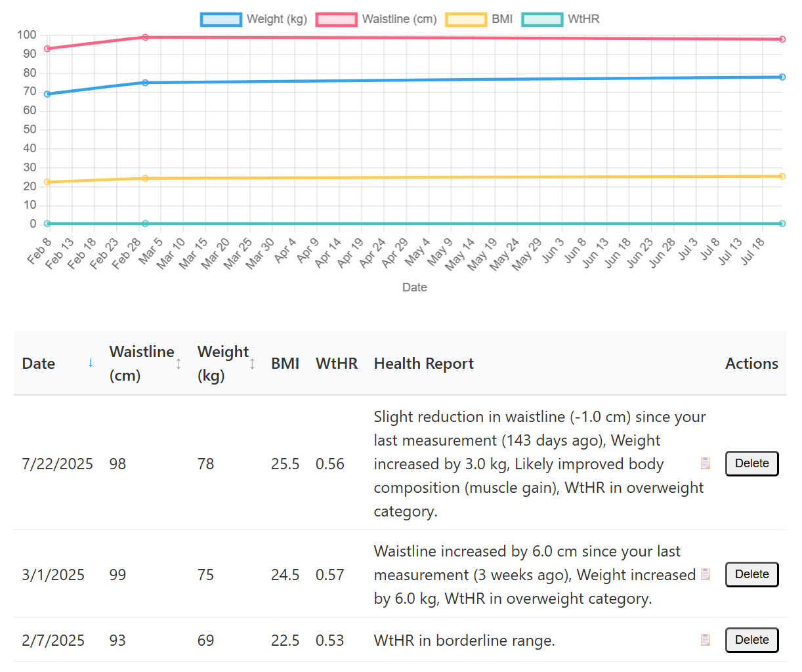The width and height of the screenshot is (802, 672).
Task: Click the Date column header to change sorting
Action: pyautogui.click(x=38, y=363)
